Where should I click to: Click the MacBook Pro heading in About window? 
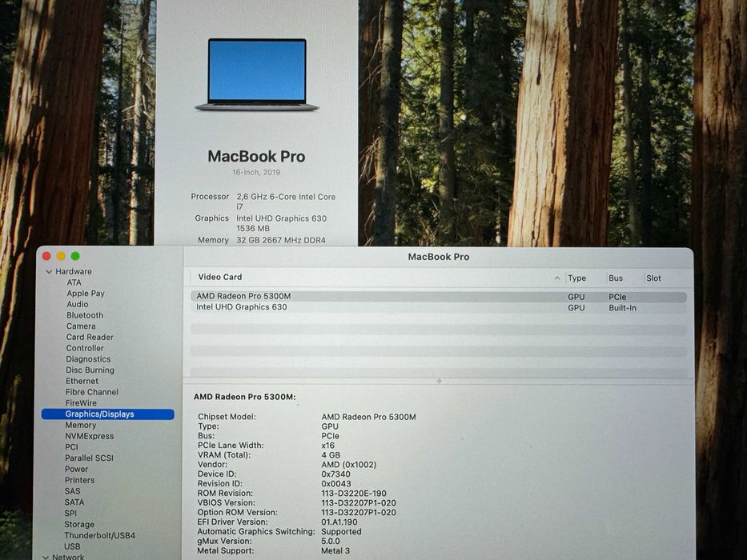256,156
